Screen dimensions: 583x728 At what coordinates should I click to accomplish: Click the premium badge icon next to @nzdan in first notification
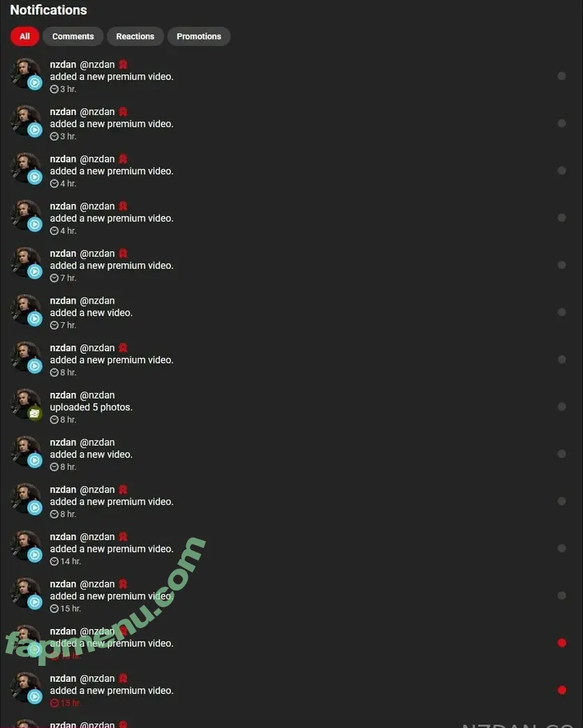coord(123,64)
